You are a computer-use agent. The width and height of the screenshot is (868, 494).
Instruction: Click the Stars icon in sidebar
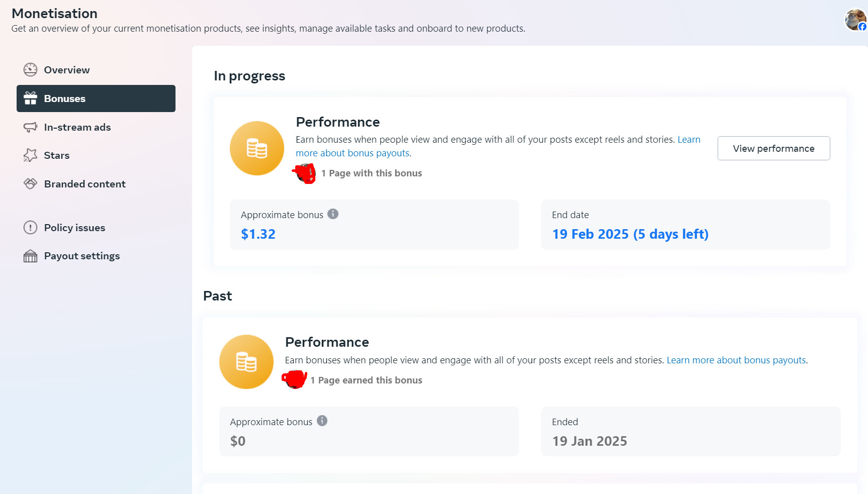[x=30, y=155]
